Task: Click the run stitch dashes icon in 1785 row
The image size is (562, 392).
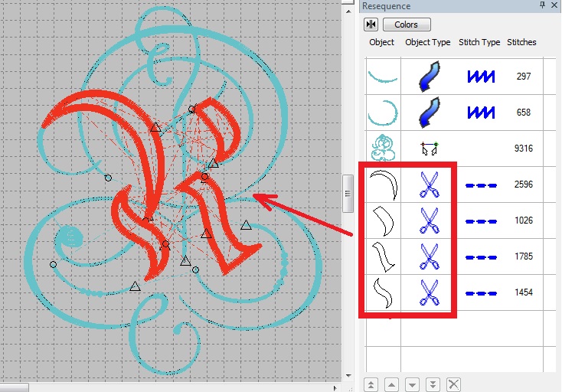Action: pyautogui.click(x=481, y=257)
